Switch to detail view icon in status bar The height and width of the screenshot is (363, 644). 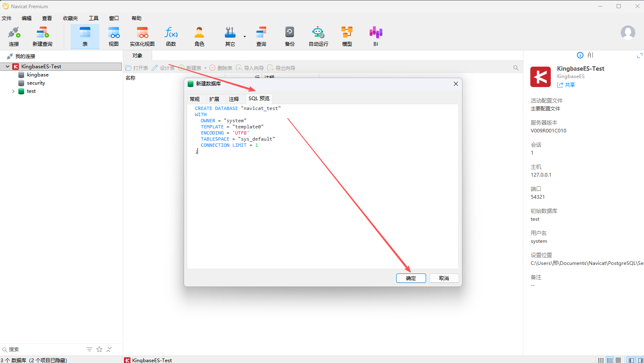[610, 360]
